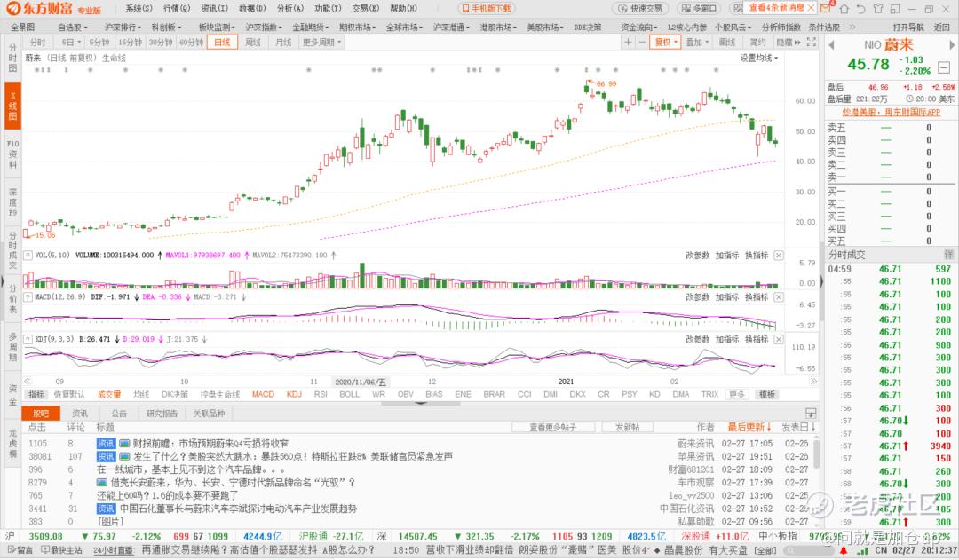
Task: Click 打开导航 open navigation
Action: tap(908, 28)
